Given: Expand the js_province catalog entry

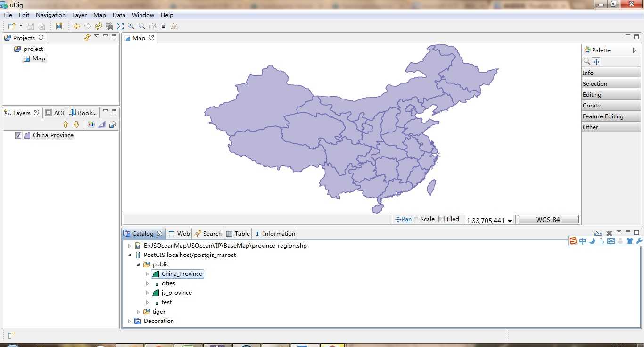Looking at the screenshot, I should tap(148, 293).
